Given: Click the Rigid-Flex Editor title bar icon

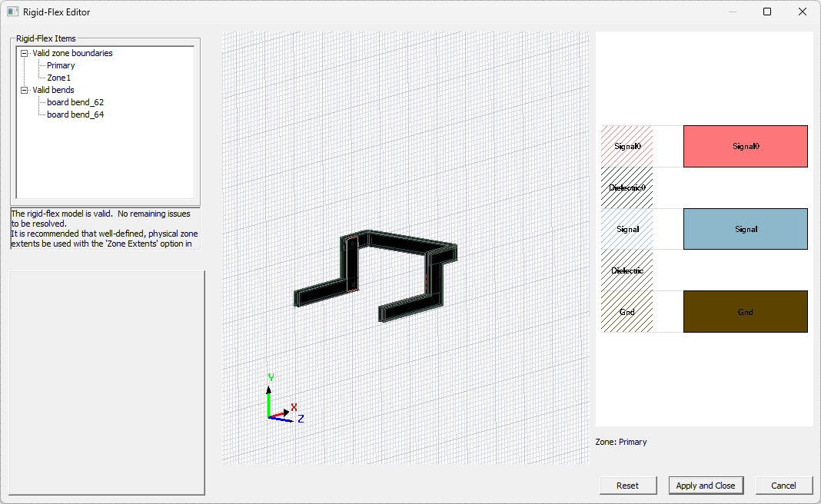Looking at the screenshot, I should (x=12, y=12).
